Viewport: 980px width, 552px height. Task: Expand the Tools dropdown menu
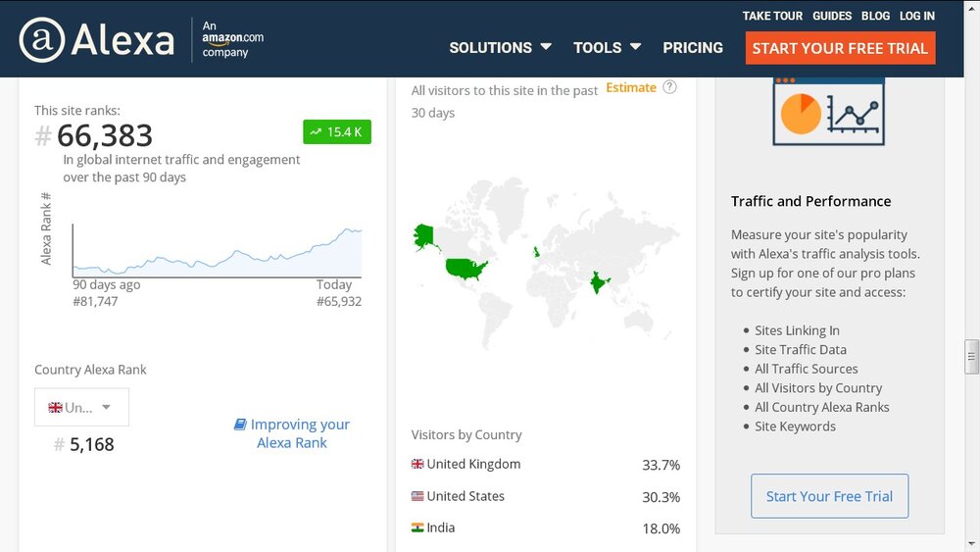[607, 47]
